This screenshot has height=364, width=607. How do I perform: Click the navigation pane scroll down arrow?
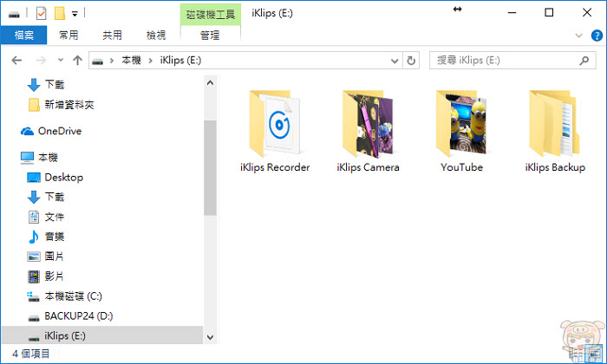[210, 337]
